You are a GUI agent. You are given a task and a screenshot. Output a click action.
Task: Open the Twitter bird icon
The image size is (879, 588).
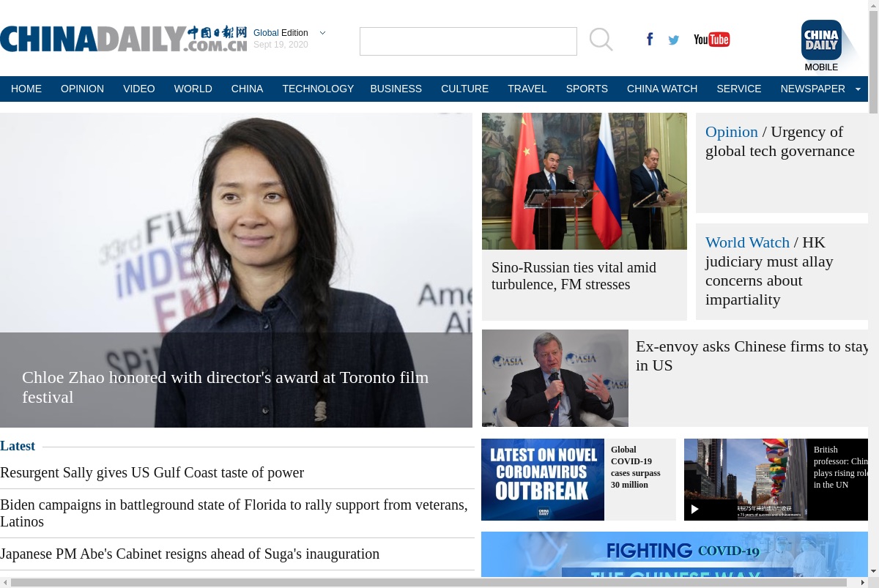pyautogui.click(x=674, y=40)
